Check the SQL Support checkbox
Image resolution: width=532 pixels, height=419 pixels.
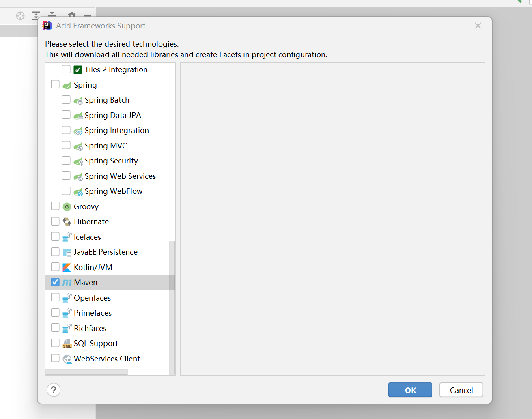55,343
